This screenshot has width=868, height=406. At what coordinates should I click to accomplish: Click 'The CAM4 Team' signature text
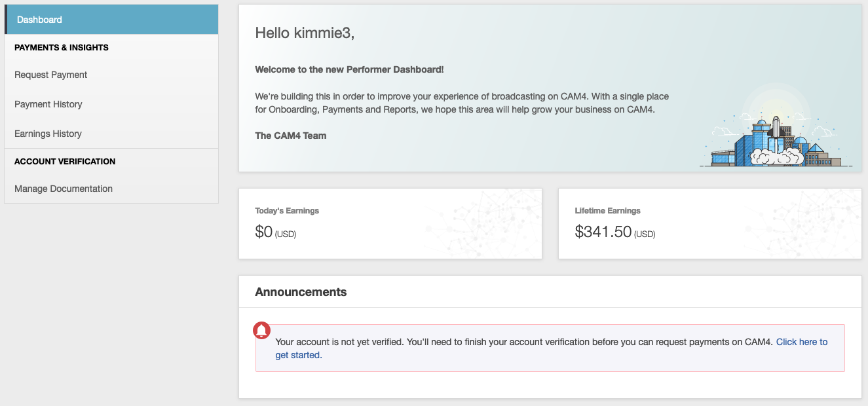pyautogui.click(x=290, y=136)
